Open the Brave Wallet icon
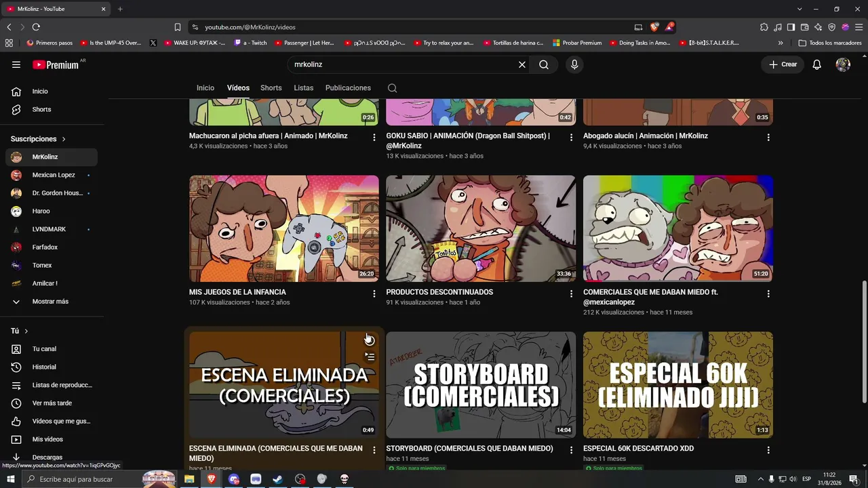This screenshot has height=488, width=868. pyautogui.click(x=805, y=27)
